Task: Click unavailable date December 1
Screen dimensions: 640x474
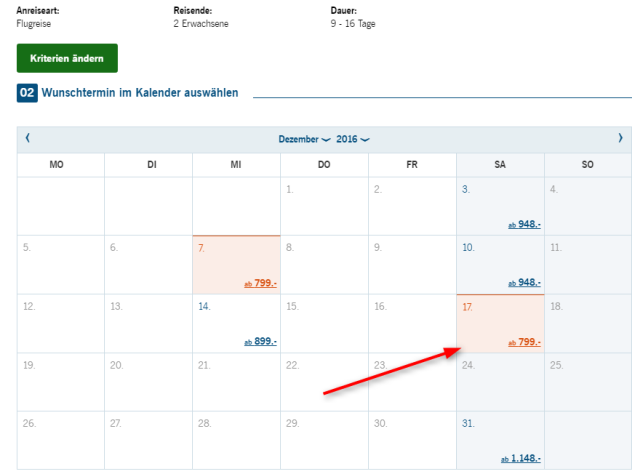Action: pyautogui.click(x=324, y=205)
